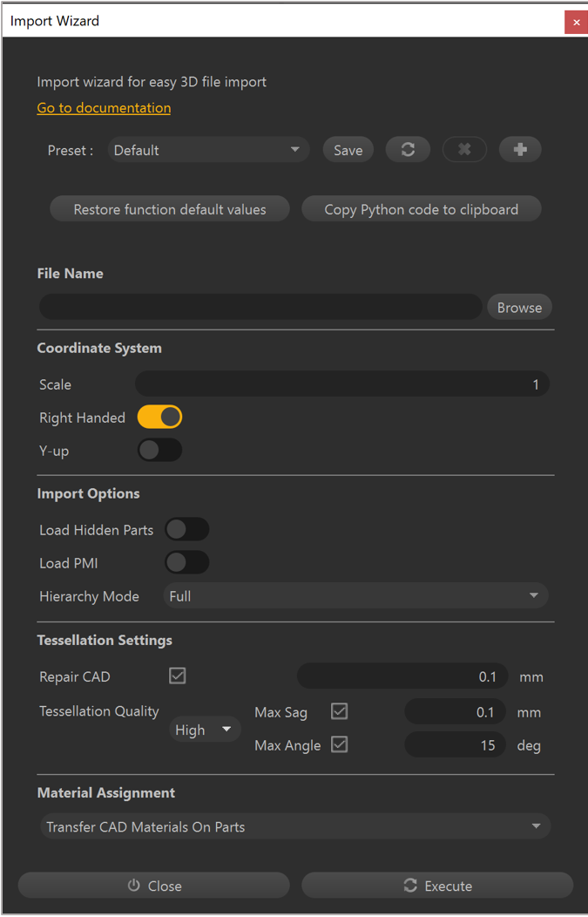588x917 pixels.
Task: Uncheck the Max Sag checkbox
Action: tap(340, 712)
